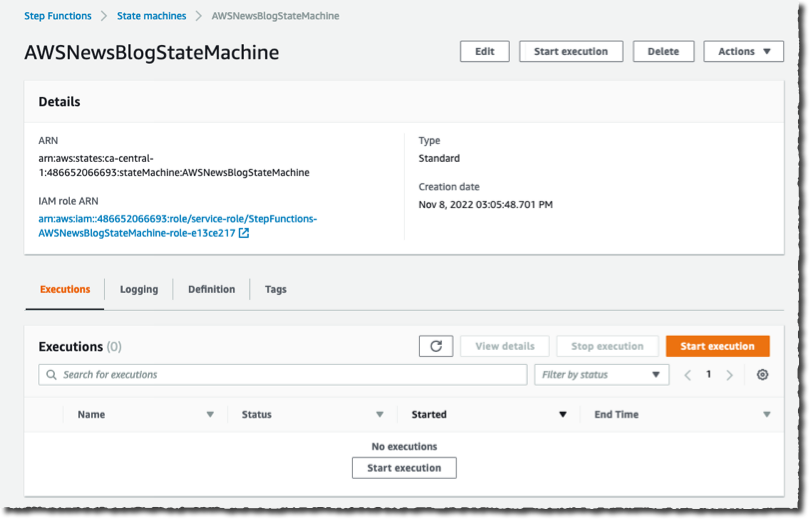810x519 pixels.
Task: Go to next executions page
Action: coord(729,375)
